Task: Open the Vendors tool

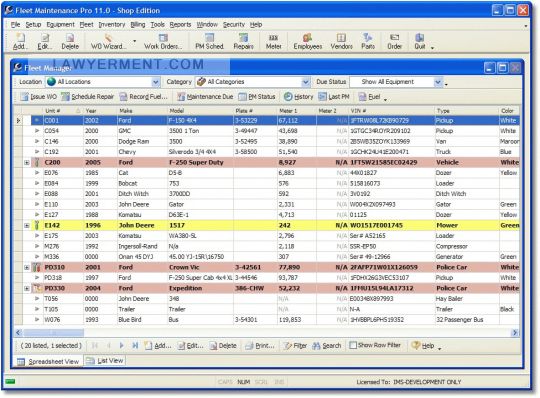Action: [x=341, y=42]
